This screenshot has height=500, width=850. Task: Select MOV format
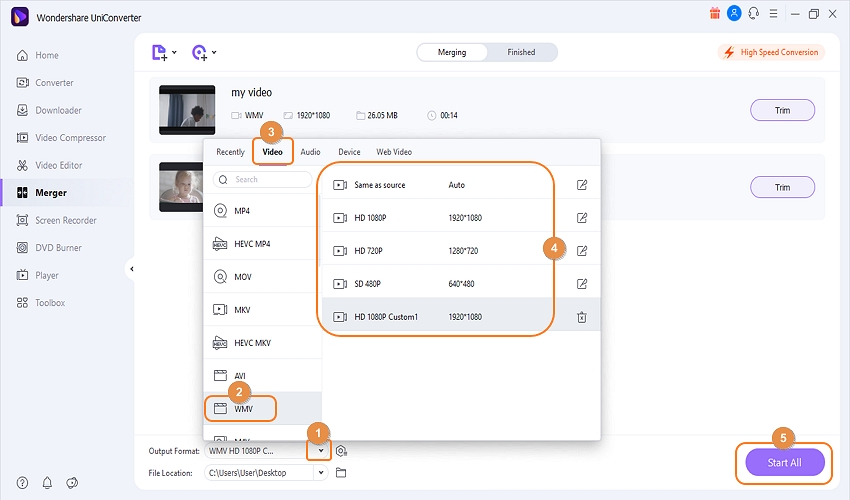tap(262, 277)
